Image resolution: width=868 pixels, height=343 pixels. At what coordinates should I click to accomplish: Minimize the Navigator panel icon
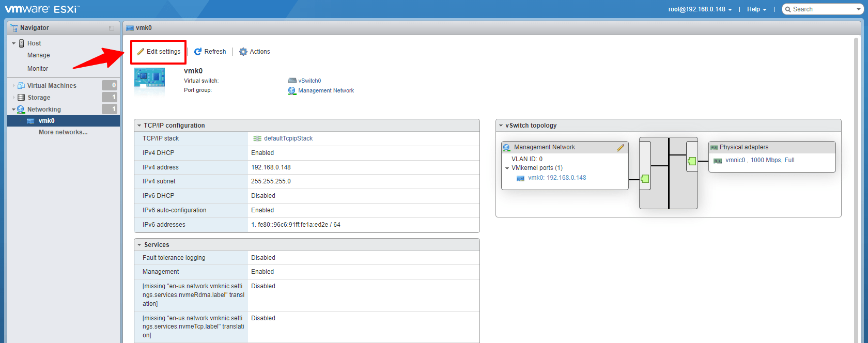[112, 28]
